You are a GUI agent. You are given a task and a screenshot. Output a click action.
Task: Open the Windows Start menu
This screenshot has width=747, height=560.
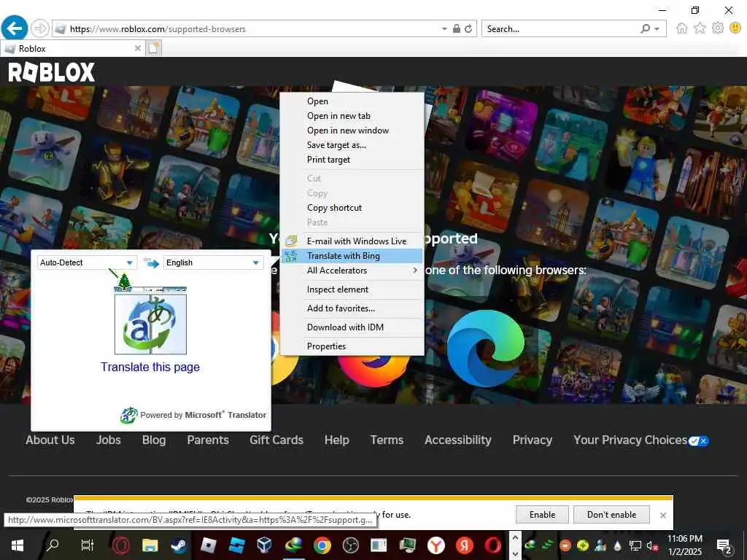(18, 545)
